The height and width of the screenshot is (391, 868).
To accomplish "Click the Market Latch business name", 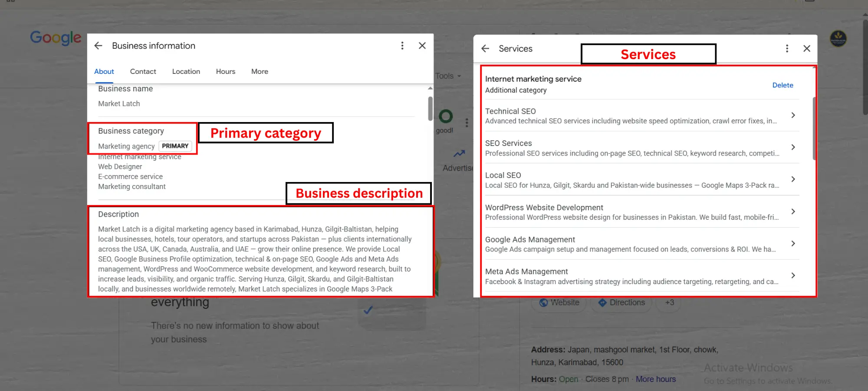I will click(x=119, y=103).
